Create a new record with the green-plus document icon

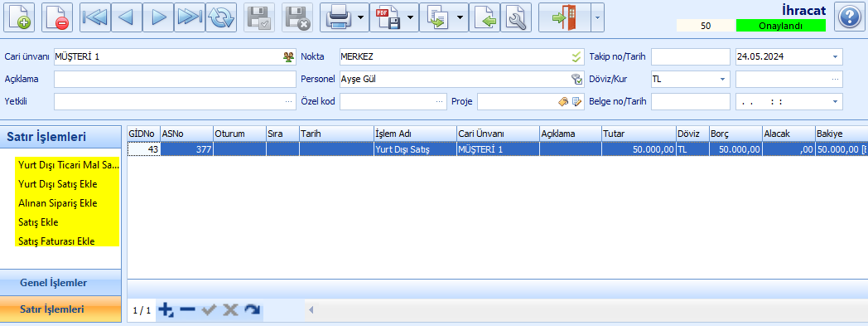click(x=19, y=17)
